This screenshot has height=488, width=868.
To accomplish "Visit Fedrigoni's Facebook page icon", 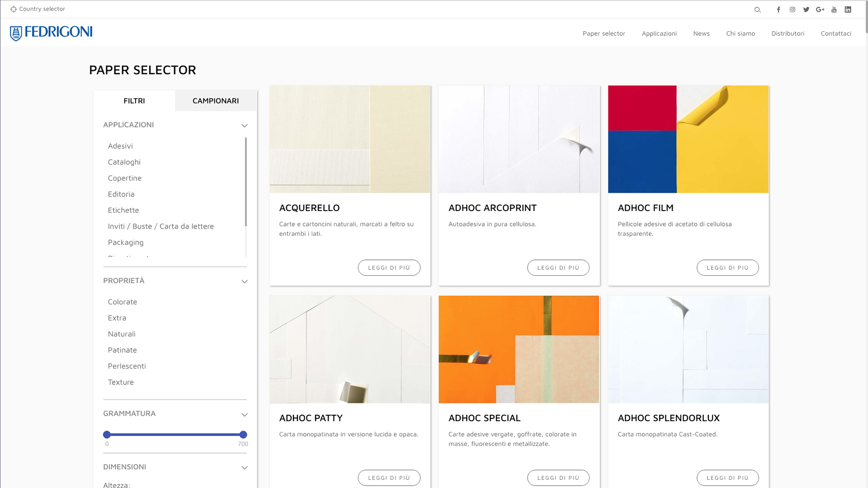I will point(778,9).
